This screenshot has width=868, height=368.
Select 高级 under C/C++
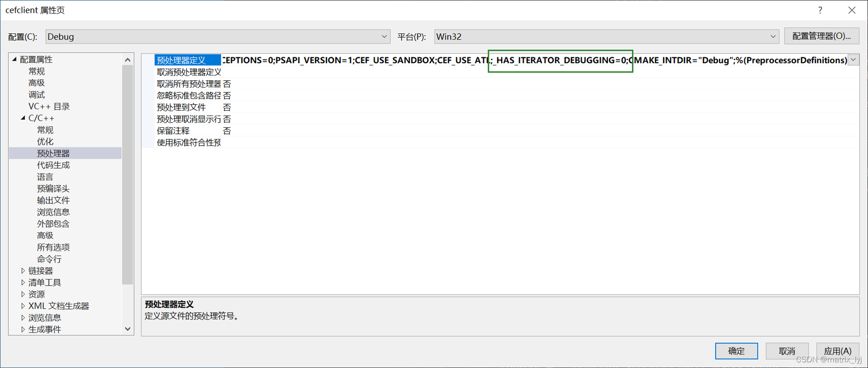45,235
